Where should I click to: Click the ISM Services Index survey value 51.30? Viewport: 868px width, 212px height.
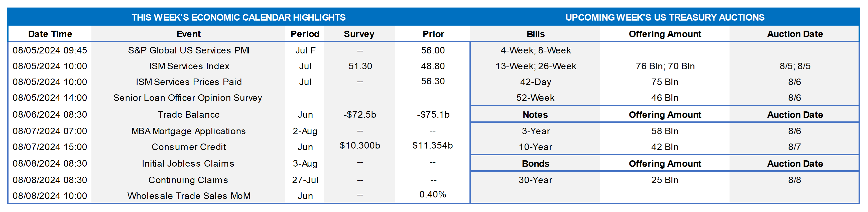(360, 66)
